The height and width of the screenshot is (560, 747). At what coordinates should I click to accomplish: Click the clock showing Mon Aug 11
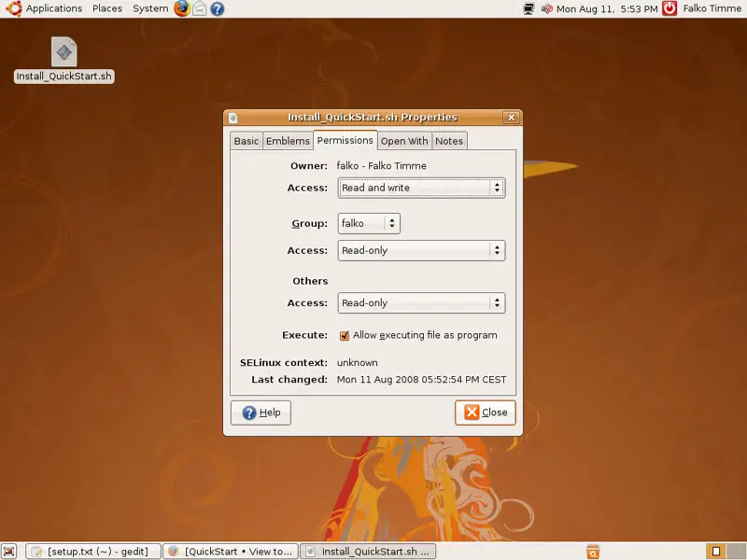(x=606, y=8)
